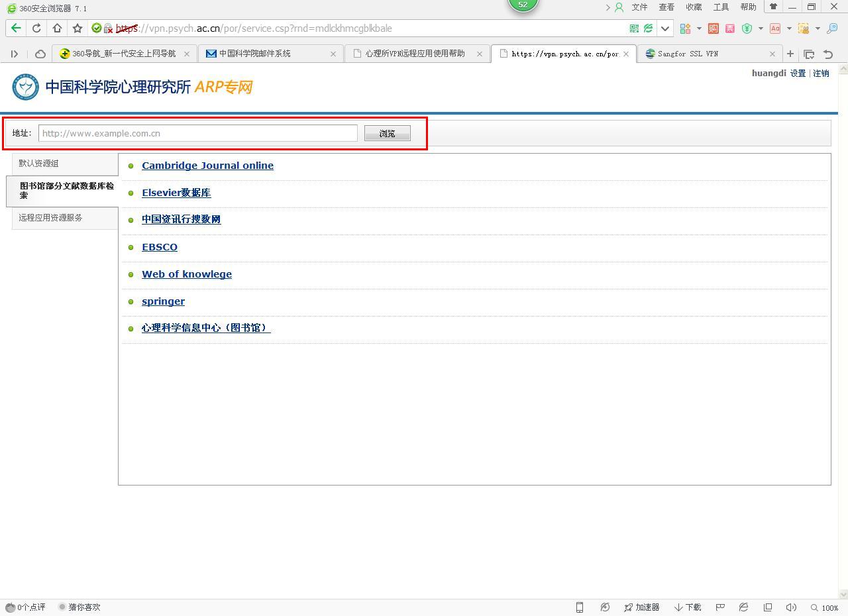The width and height of the screenshot is (848, 616).
Task: Select 远程应用资源服务 sidebar item
Action: (x=65, y=218)
